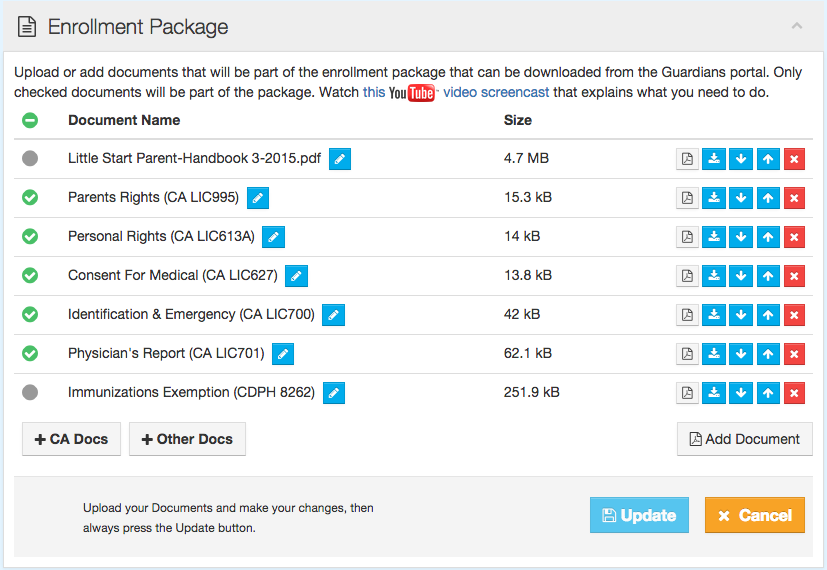The height and width of the screenshot is (570, 827).
Task: Move Identification & Emergency document up
Action: click(x=767, y=315)
